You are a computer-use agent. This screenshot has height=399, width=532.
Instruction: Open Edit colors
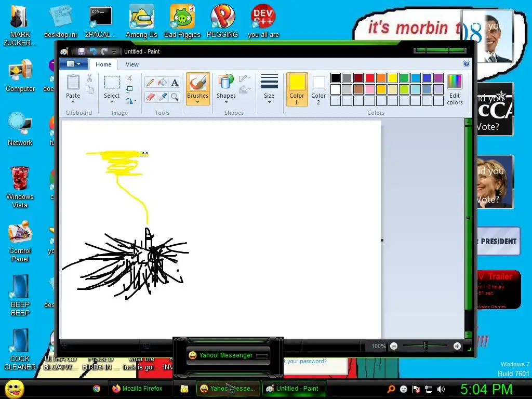point(455,89)
